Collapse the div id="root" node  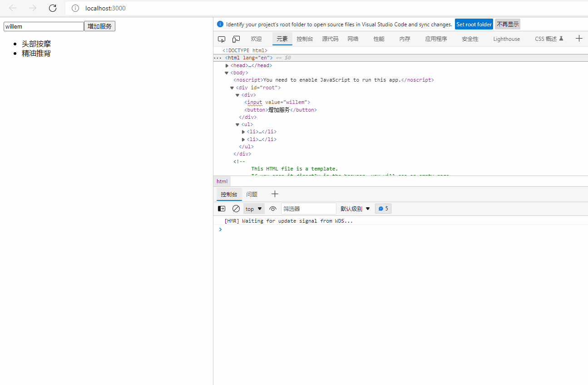(x=232, y=88)
